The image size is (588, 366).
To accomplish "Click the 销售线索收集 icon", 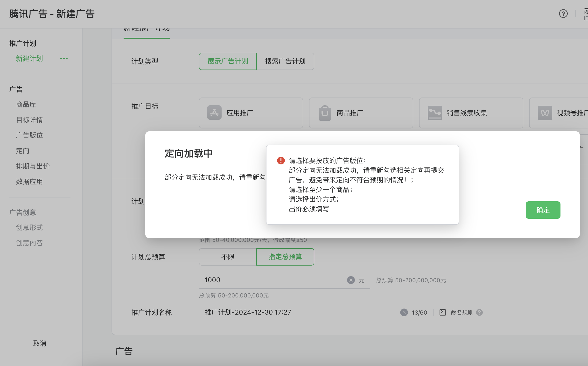I will coord(434,113).
